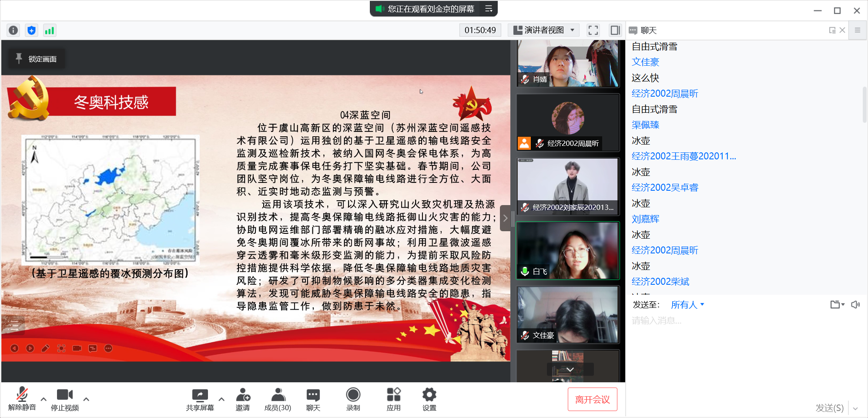The height and width of the screenshot is (418, 868).
Task: Open the Apps panel
Action: point(393,399)
